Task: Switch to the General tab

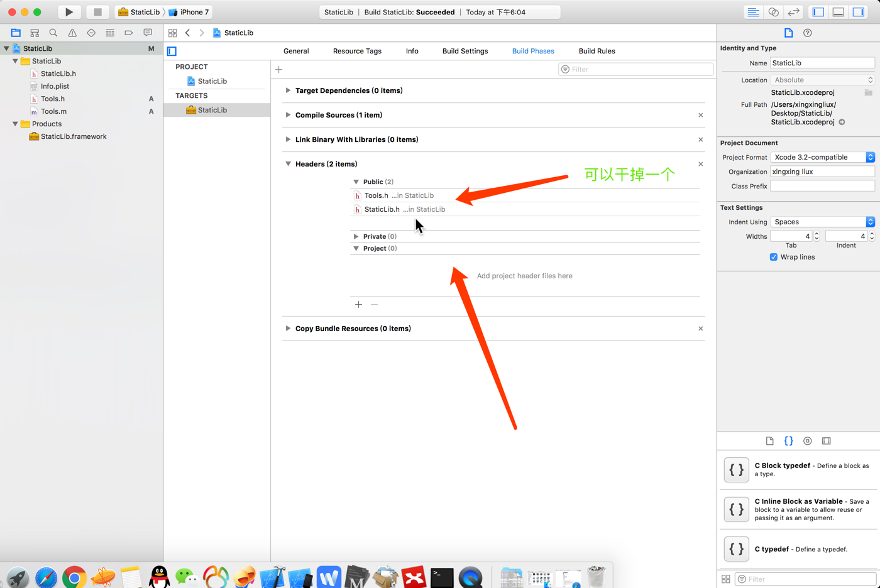Action: click(296, 51)
